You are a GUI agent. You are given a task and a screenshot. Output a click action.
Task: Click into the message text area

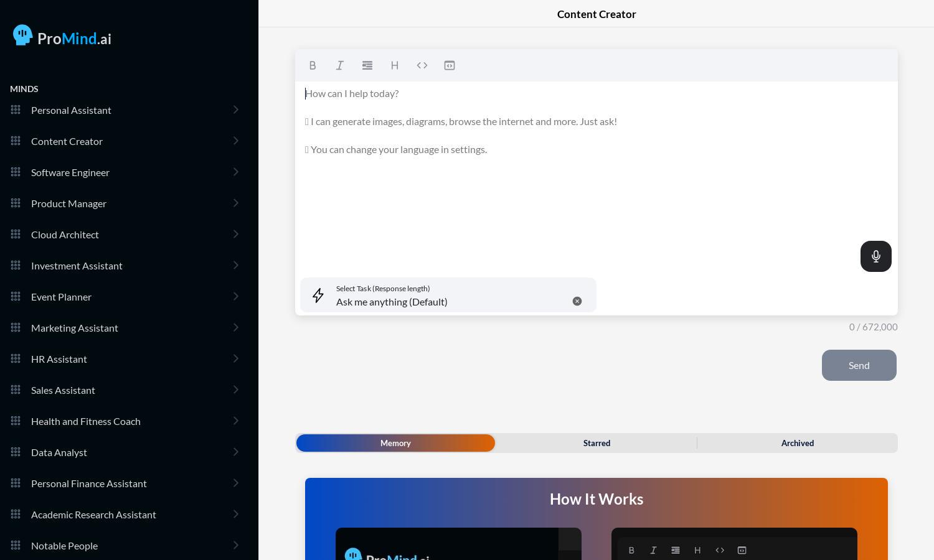pos(597,177)
